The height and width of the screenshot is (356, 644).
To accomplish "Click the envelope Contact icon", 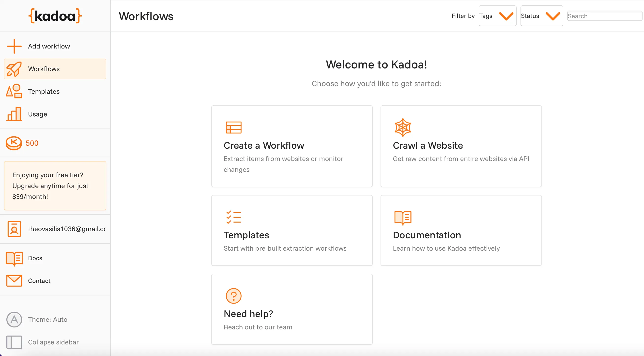I will click(14, 281).
